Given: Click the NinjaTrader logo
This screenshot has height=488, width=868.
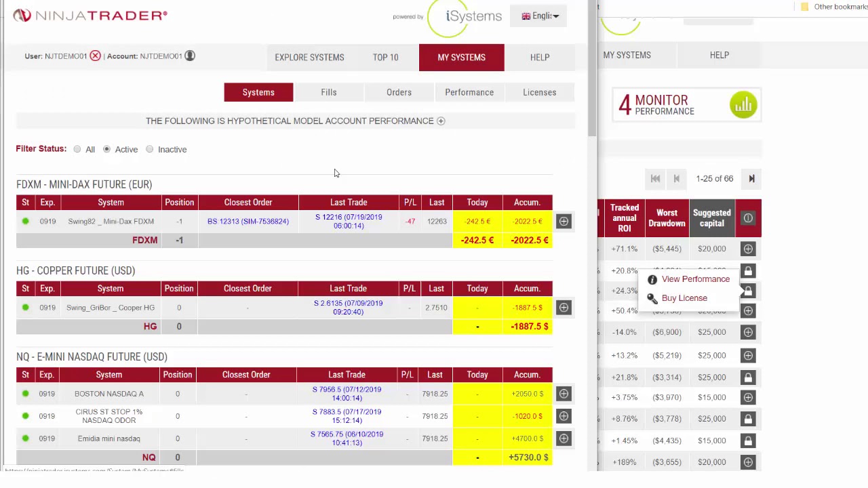Looking at the screenshot, I should tap(90, 15).
